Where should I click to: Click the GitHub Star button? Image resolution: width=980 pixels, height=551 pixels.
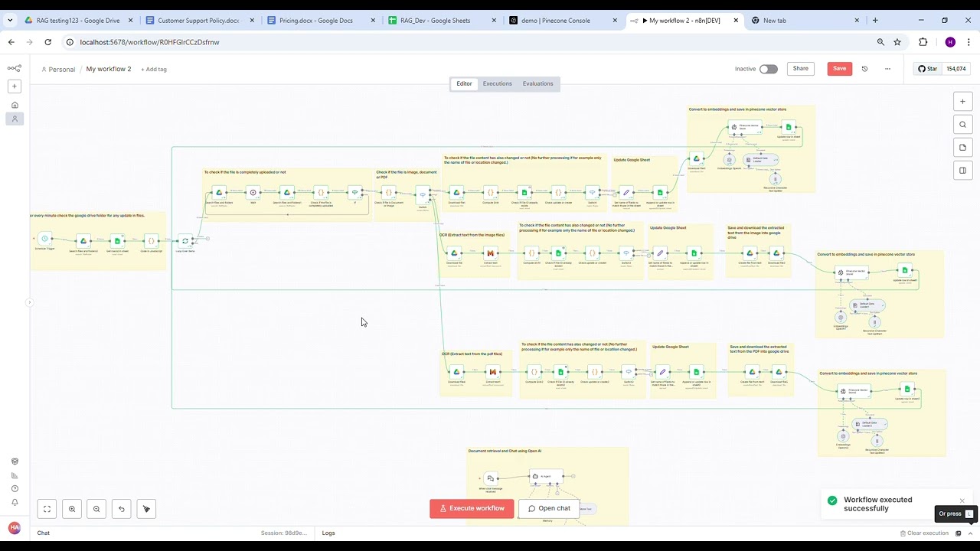pyautogui.click(x=927, y=69)
